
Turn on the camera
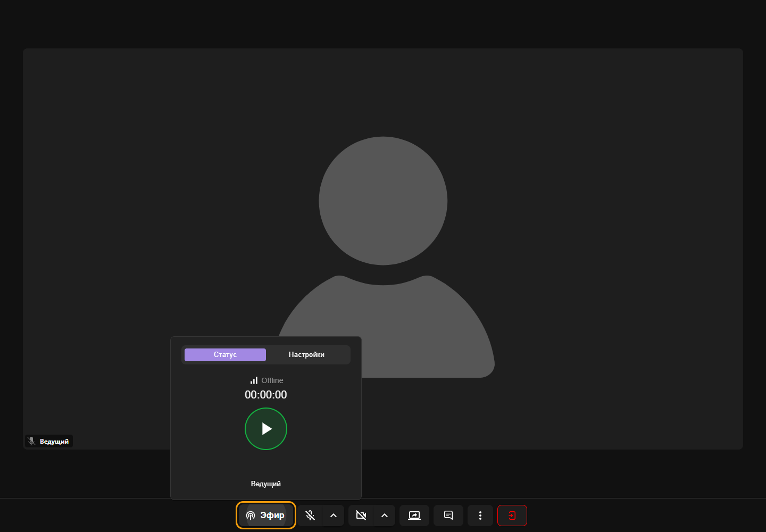tap(361, 516)
